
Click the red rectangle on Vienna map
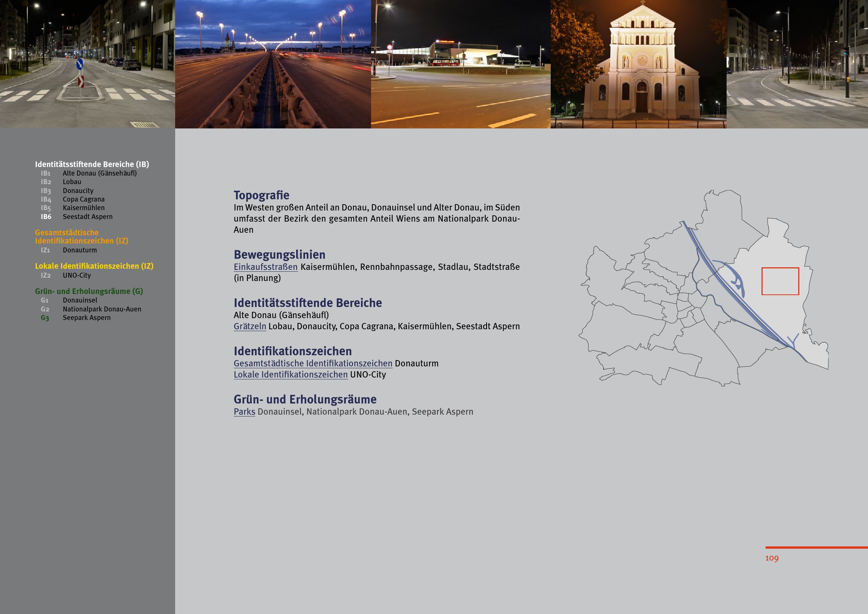pyautogui.click(x=780, y=281)
